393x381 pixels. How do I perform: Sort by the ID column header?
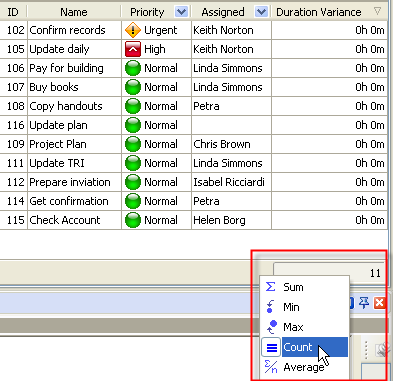click(13, 12)
